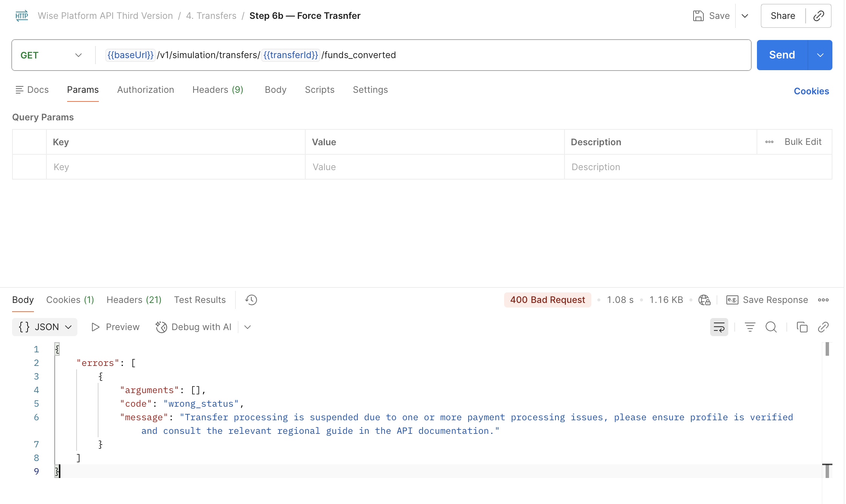The height and width of the screenshot is (504, 846).
Task: Click Bulk Edit for query params
Action: [803, 142]
